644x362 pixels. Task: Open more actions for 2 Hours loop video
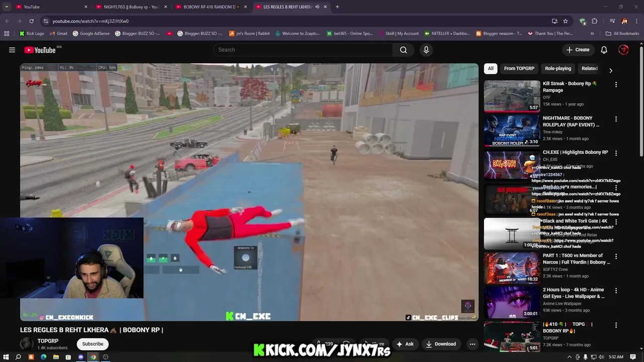click(616, 291)
